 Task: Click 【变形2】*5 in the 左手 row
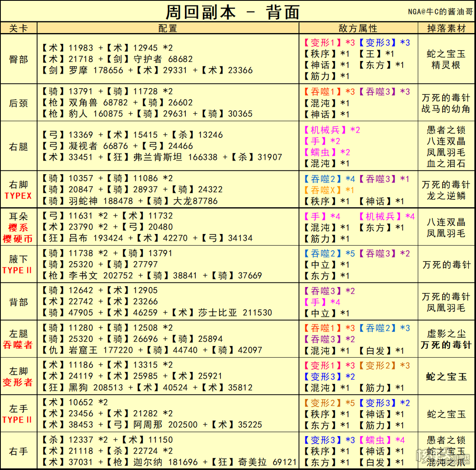(329, 403)
